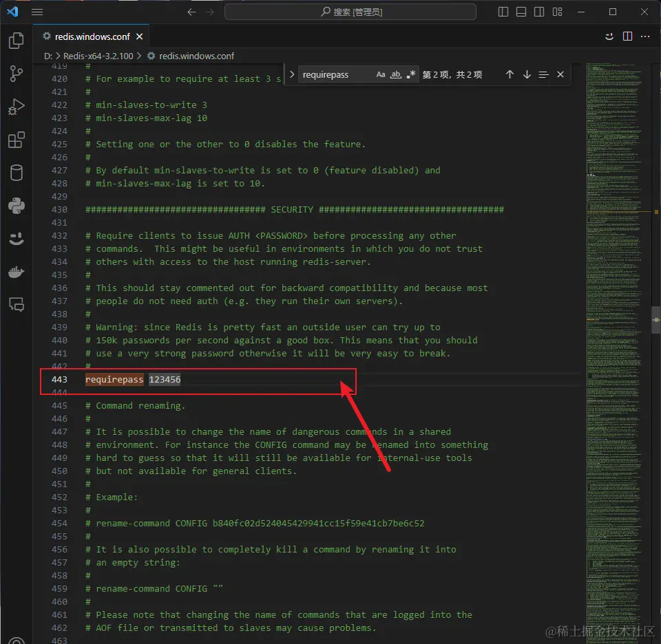Go to next match in find widget

point(527,74)
